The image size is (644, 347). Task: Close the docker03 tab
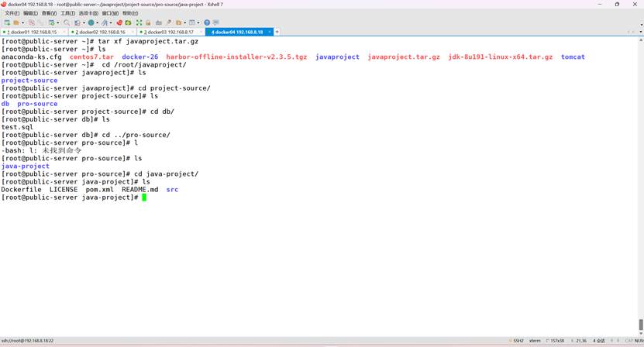[x=201, y=32]
